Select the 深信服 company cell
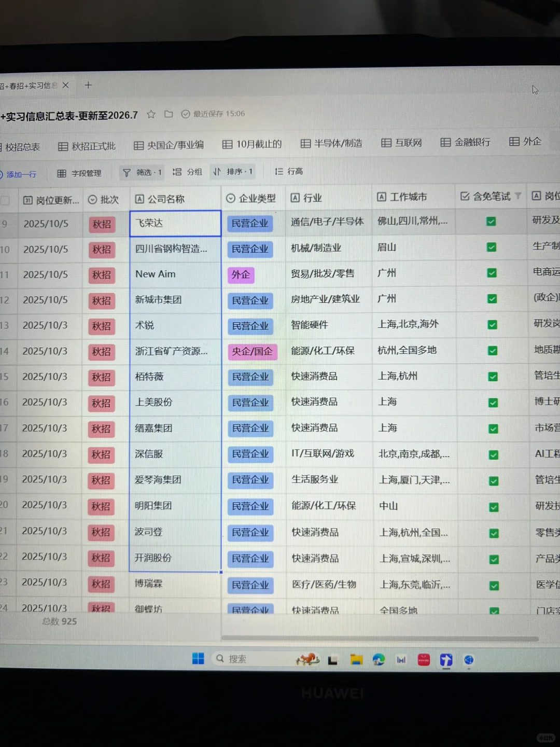This screenshot has height=747, width=560. [x=175, y=454]
